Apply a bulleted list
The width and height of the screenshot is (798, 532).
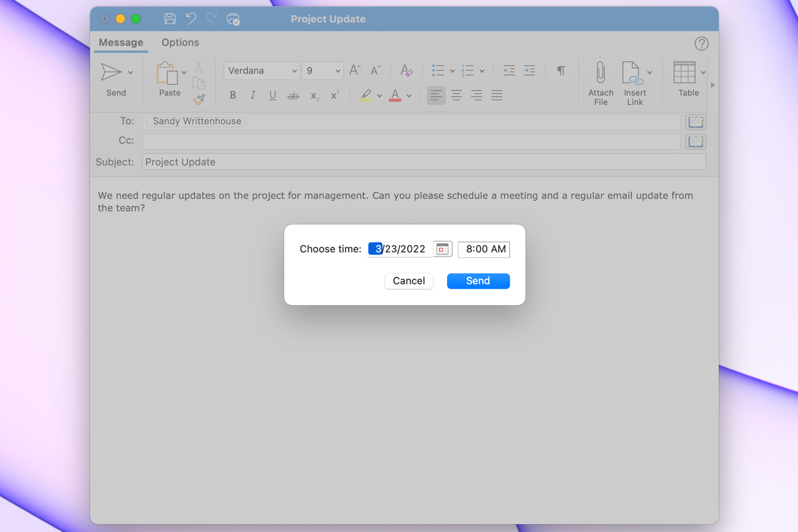[438, 70]
